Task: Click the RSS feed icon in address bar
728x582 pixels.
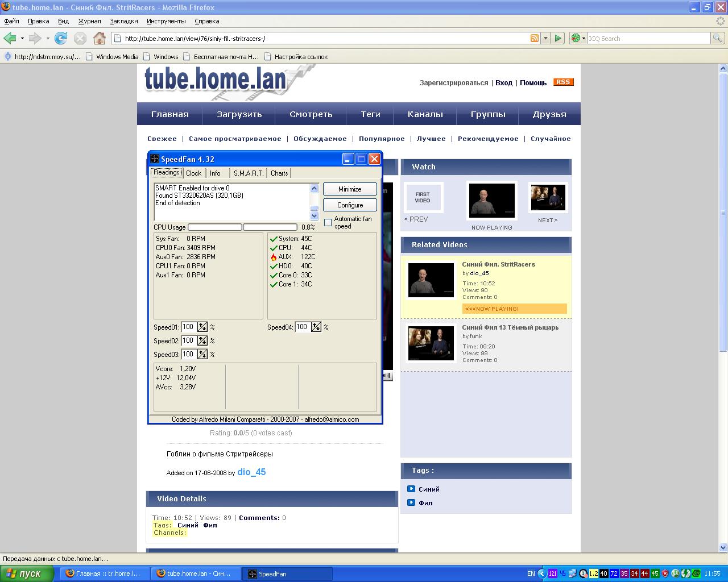Action: click(x=535, y=38)
